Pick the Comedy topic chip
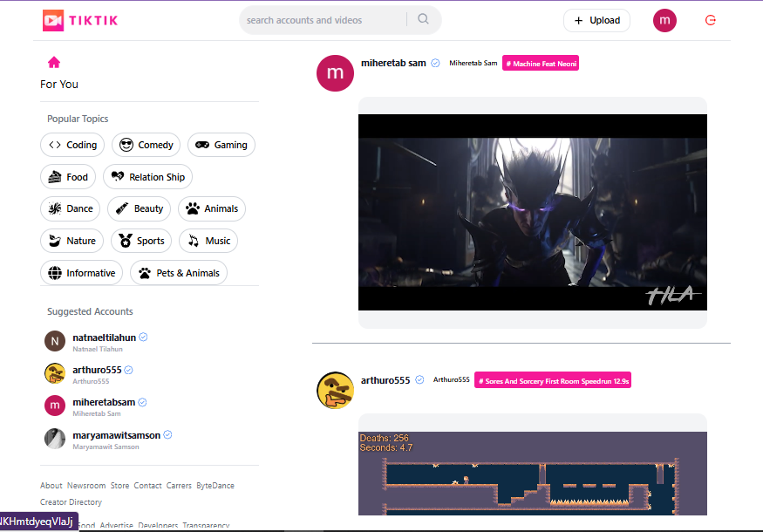 click(146, 145)
